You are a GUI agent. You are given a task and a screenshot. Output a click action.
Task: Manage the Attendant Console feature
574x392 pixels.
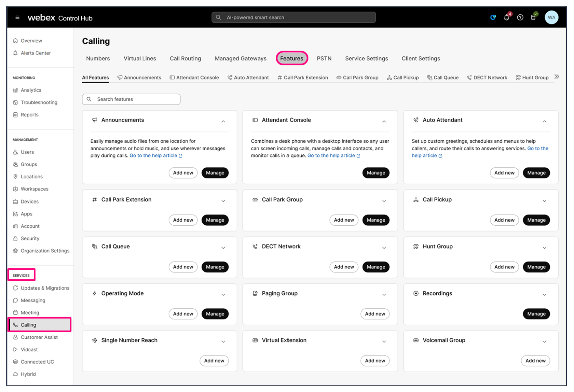pyautogui.click(x=376, y=173)
